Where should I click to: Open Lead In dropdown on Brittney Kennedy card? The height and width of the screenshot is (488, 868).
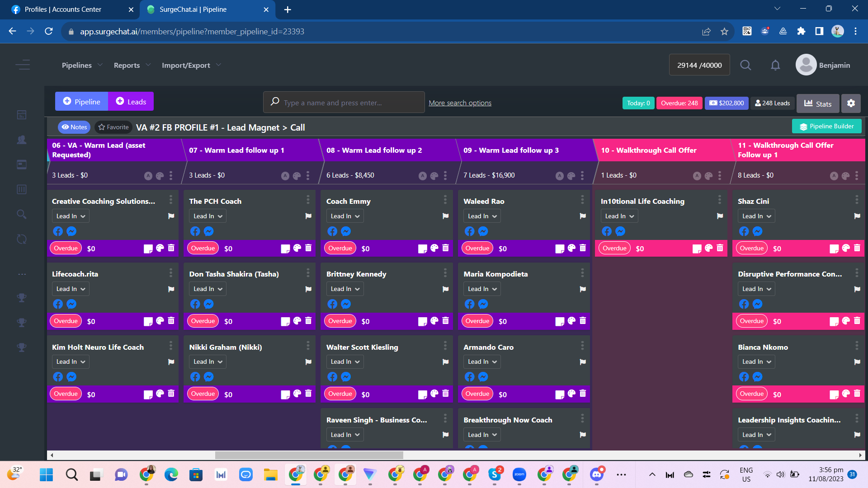pyautogui.click(x=345, y=289)
